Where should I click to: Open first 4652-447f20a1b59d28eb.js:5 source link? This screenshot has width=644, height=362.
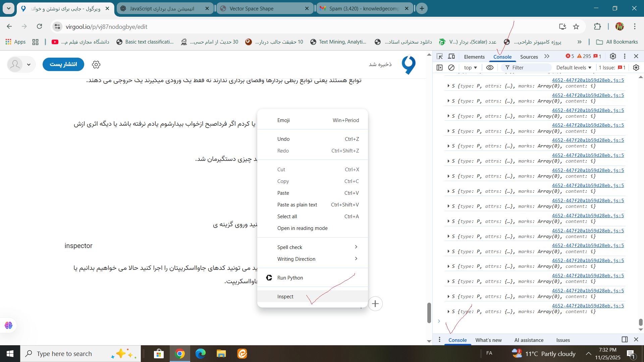(588, 80)
